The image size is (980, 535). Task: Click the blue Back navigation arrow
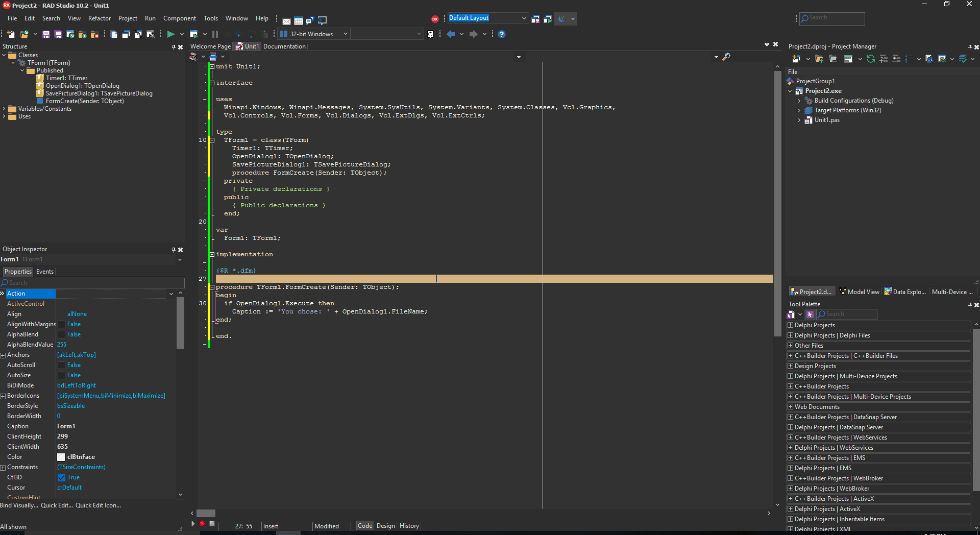[x=451, y=34]
